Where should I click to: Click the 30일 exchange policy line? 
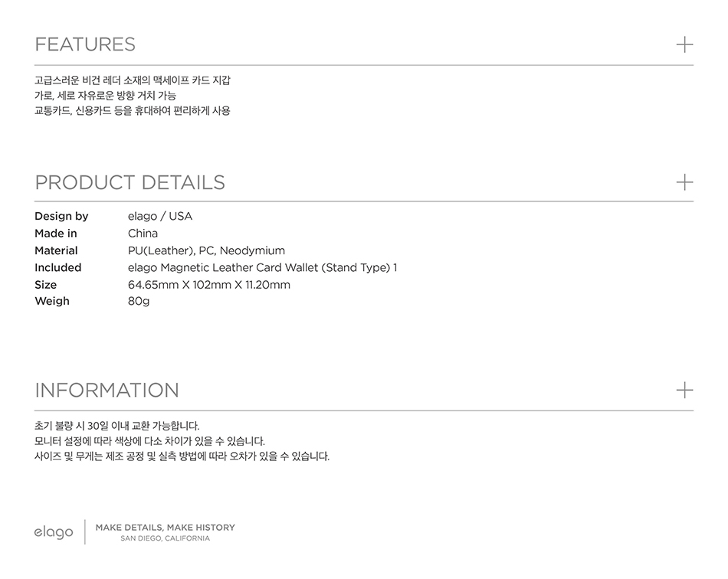(117, 426)
